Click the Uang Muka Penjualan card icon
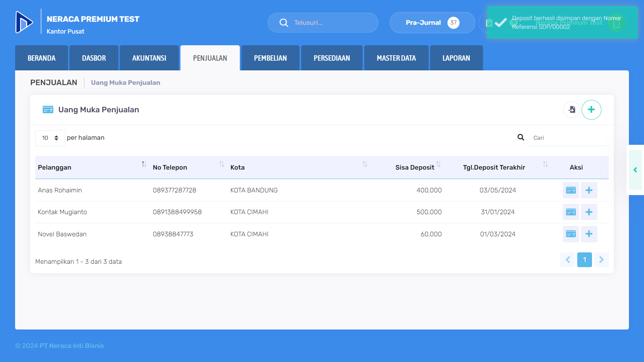 [x=48, y=110]
